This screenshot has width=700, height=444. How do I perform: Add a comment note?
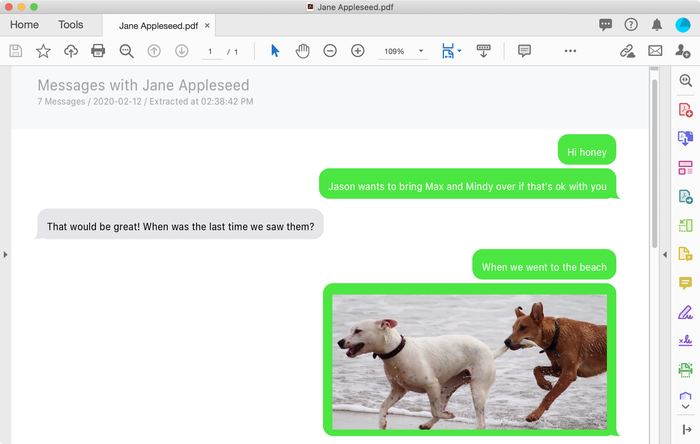coord(524,51)
